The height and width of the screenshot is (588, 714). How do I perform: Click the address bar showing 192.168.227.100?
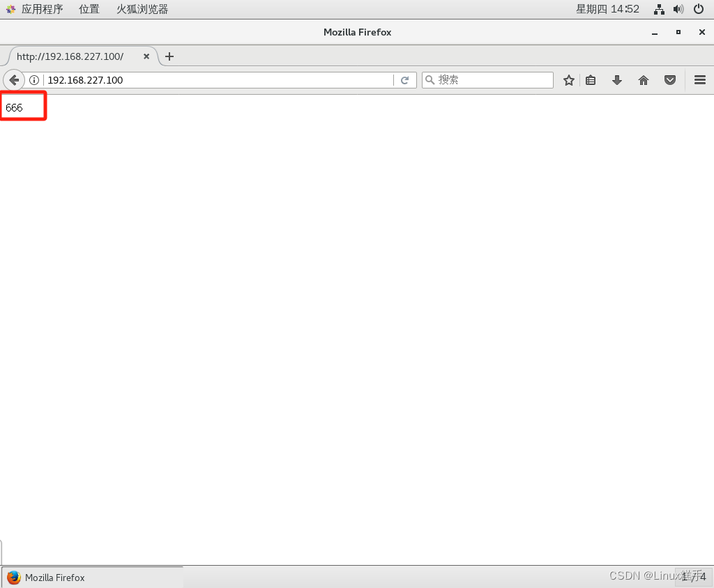pyautogui.click(x=209, y=79)
